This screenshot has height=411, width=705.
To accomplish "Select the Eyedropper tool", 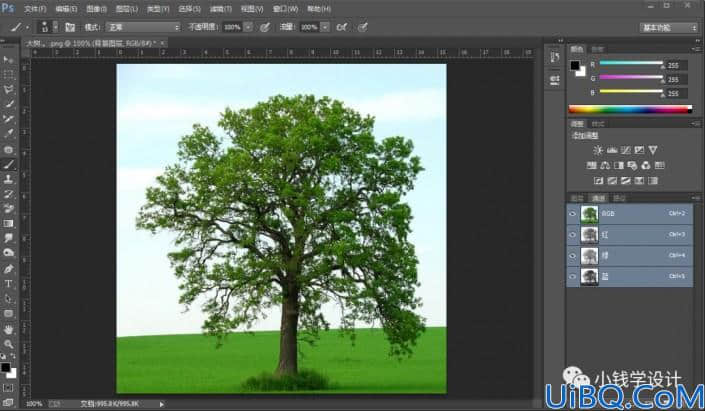I will tap(8, 134).
